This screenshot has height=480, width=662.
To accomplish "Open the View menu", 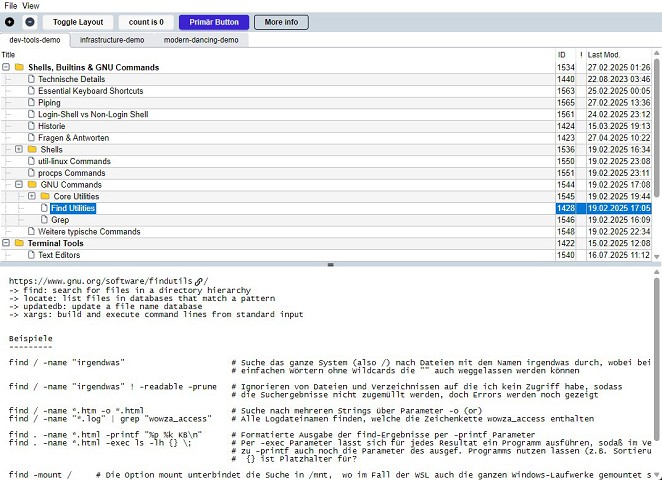I will tap(30, 6).
